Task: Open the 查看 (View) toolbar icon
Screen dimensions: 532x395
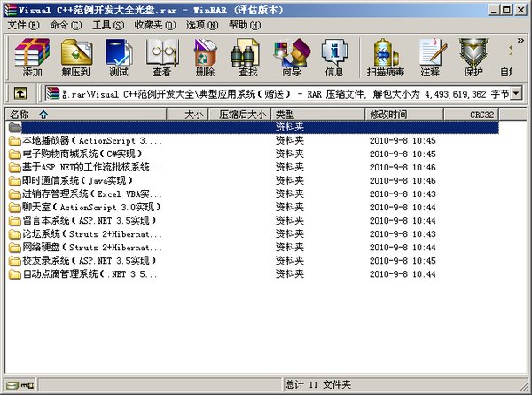Action: pyautogui.click(x=162, y=57)
